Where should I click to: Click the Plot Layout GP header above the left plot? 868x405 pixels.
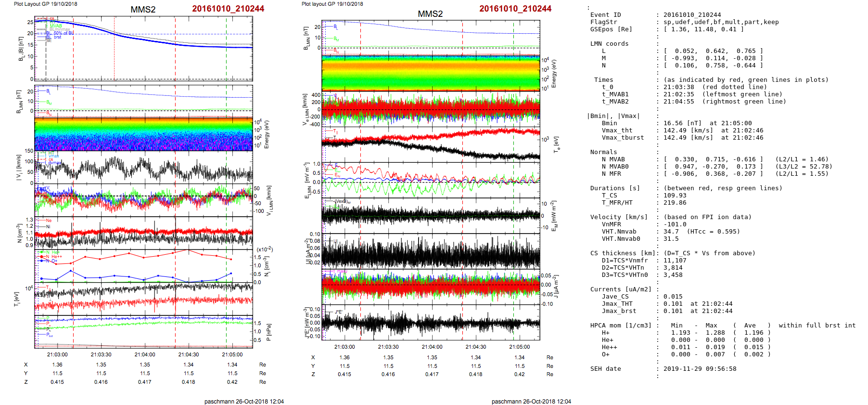(45, 4)
